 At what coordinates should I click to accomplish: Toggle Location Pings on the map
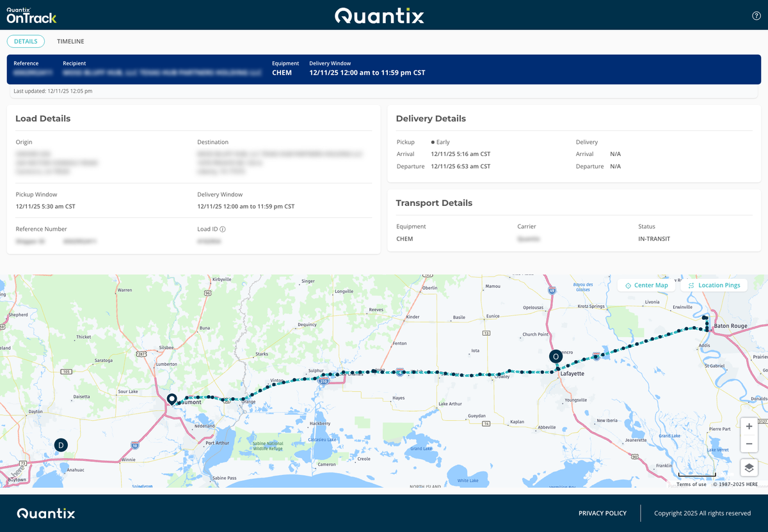pyautogui.click(x=714, y=285)
